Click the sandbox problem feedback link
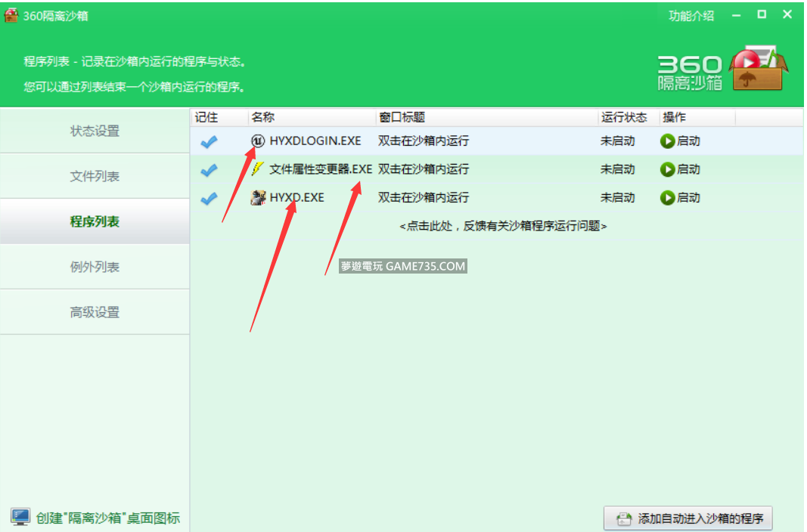 [503, 226]
